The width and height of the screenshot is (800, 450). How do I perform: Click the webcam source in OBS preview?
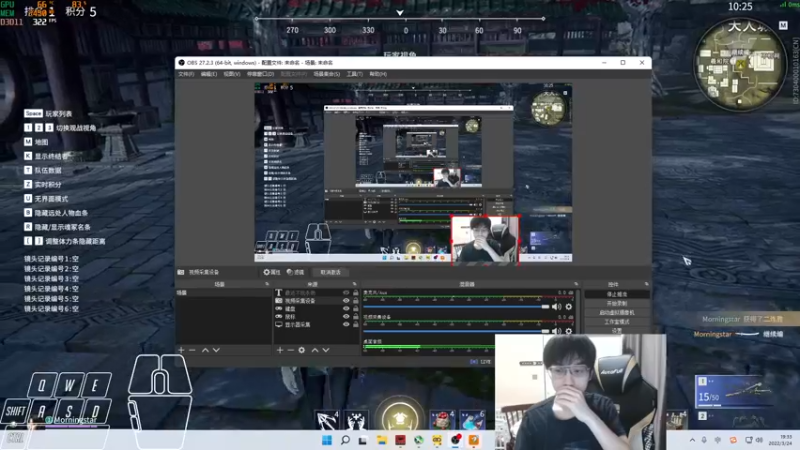click(485, 239)
